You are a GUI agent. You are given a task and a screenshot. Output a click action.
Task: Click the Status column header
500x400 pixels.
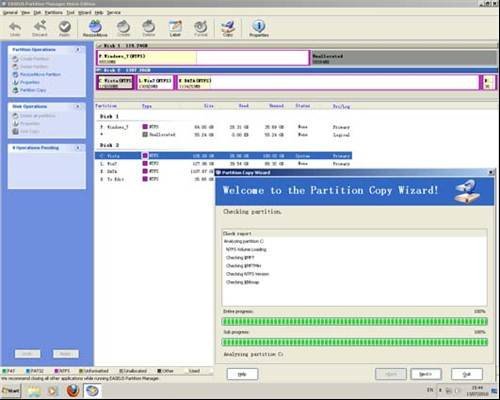[303, 106]
